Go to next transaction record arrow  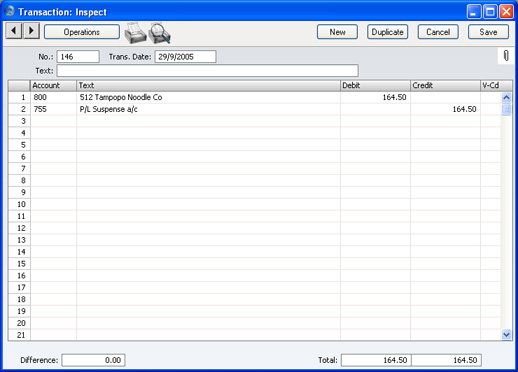(31, 31)
